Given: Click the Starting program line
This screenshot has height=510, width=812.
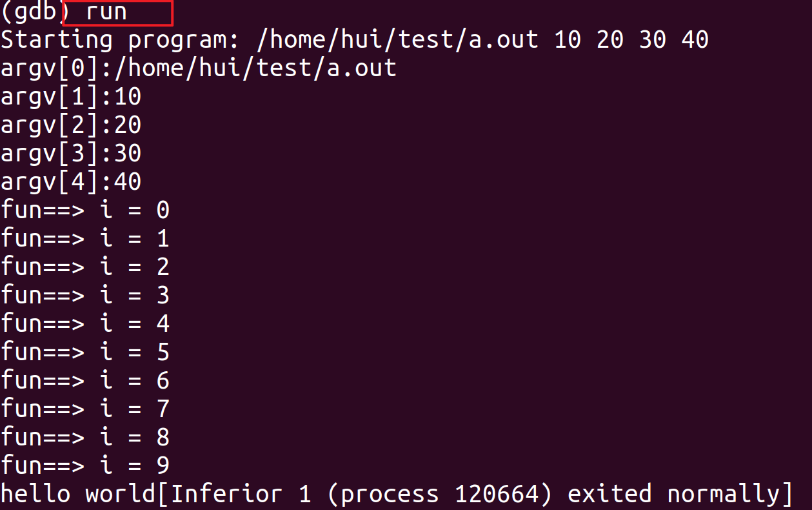Looking at the screenshot, I should [x=355, y=40].
